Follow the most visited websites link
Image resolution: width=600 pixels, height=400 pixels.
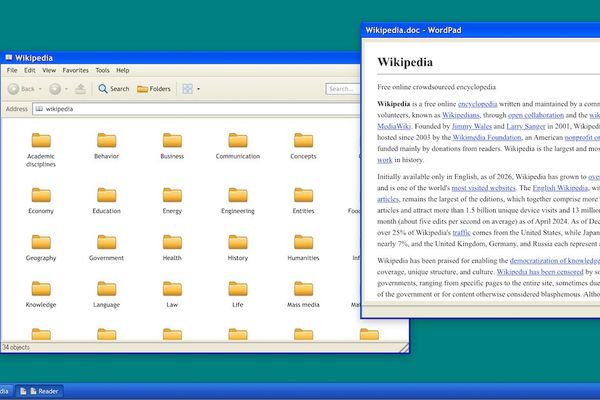pos(483,188)
